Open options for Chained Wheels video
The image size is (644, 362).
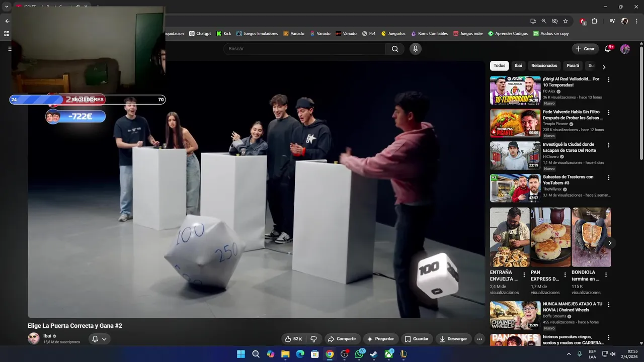coord(608,305)
